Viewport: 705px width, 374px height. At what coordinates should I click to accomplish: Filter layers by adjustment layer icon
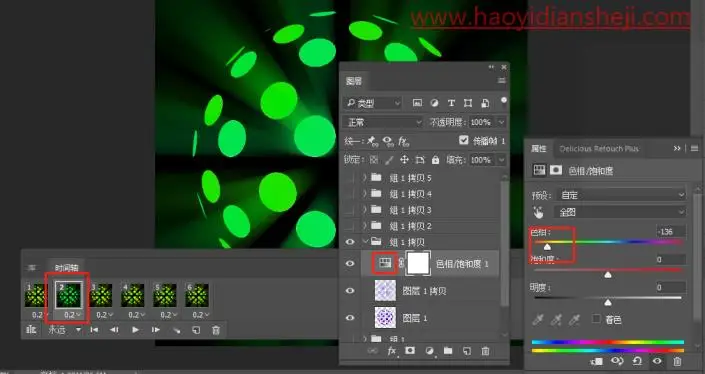[x=434, y=103]
